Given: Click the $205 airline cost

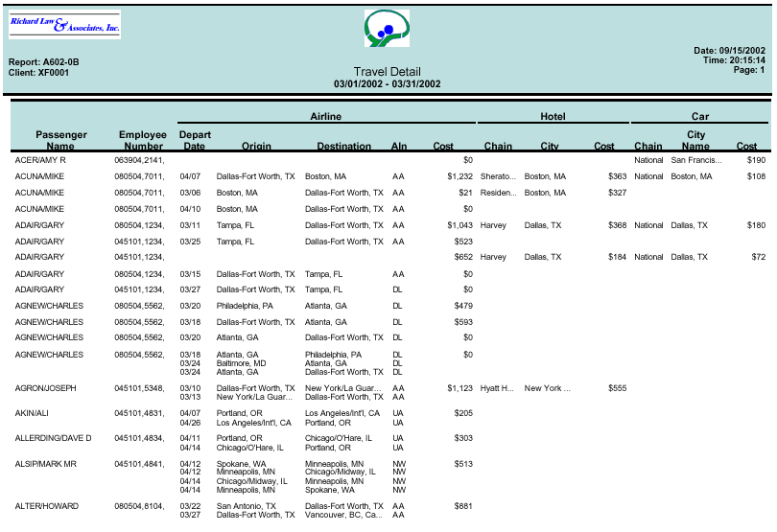Looking at the screenshot, I should click(463, 413).
